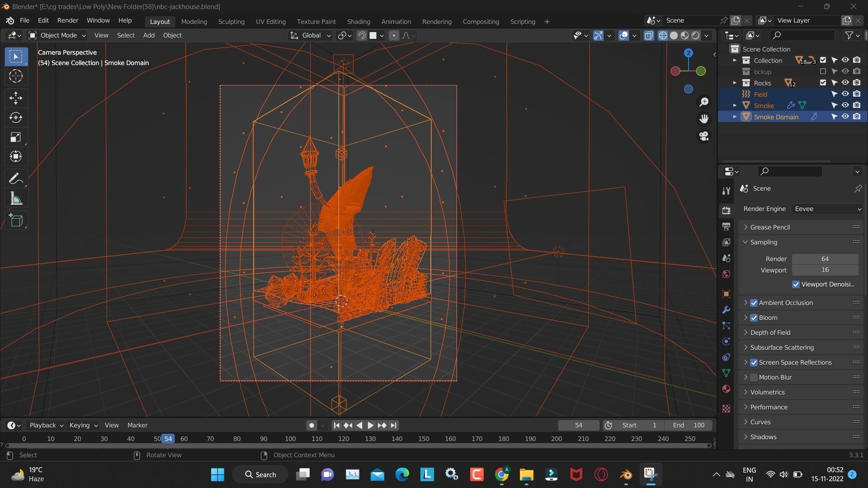Open the Render Engine dropdown
868x488 pixels.
pos(827,209)
